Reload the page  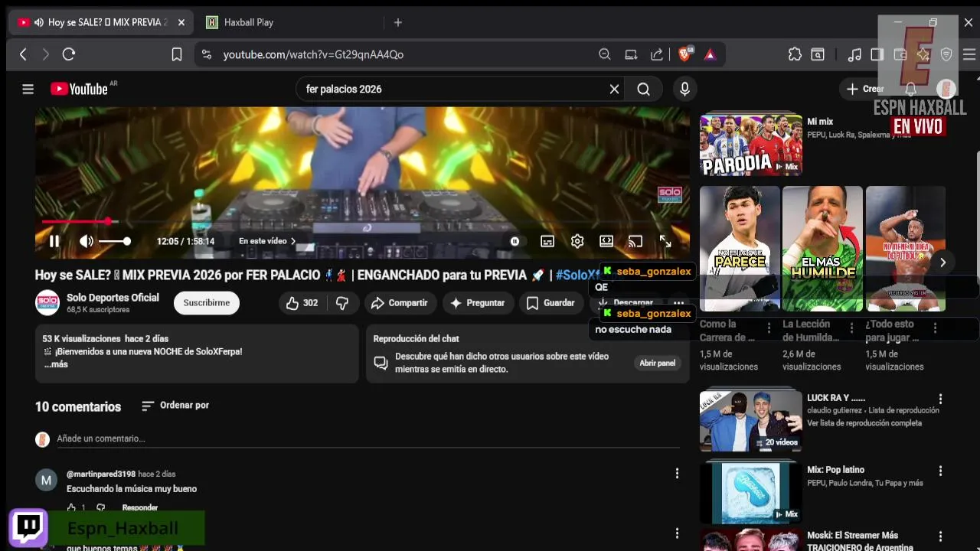pos(69,54)
